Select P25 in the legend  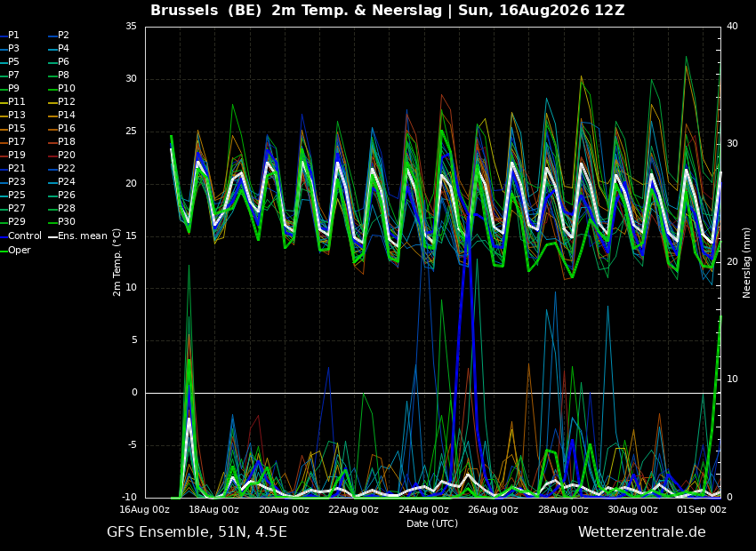coord(12,195)
